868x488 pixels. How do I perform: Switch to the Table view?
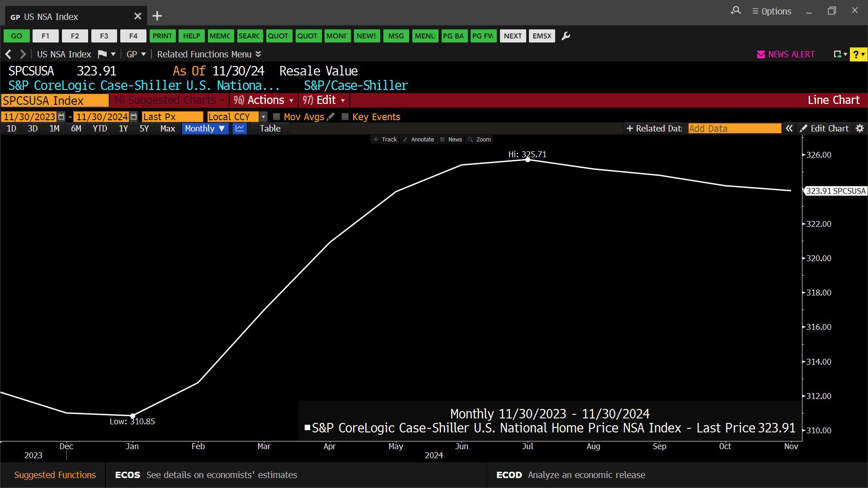tap(270, 129)
